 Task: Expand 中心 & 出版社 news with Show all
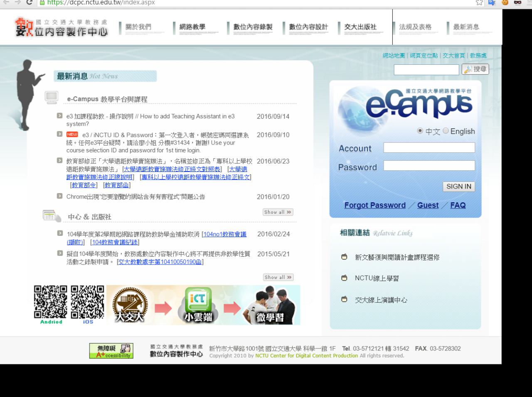(x=278, y=277)
